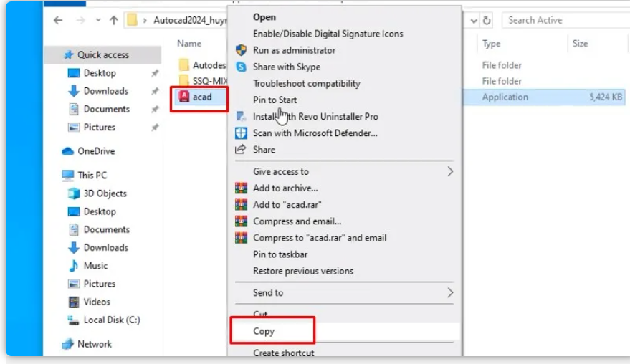Open Downloads under Quick access
Viewport: 630px width, 364px height.
coord(105,91)
